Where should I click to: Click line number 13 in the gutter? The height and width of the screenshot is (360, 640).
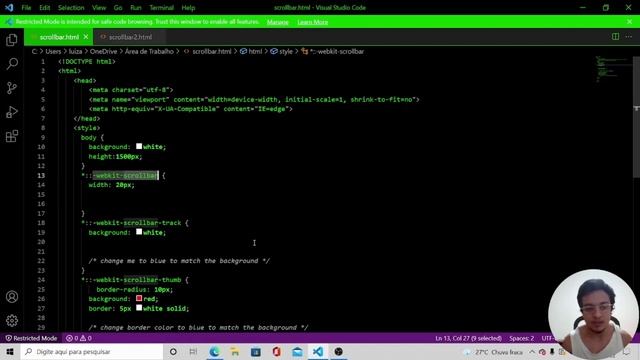click(41, 176)
